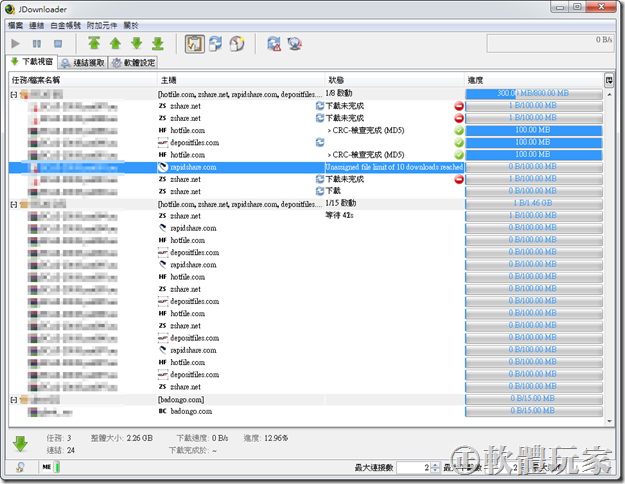Screen dimensions: 625x484
Task: Click folder icon of the 1/8 啟動 package
Action: click(x=24, y=94)
